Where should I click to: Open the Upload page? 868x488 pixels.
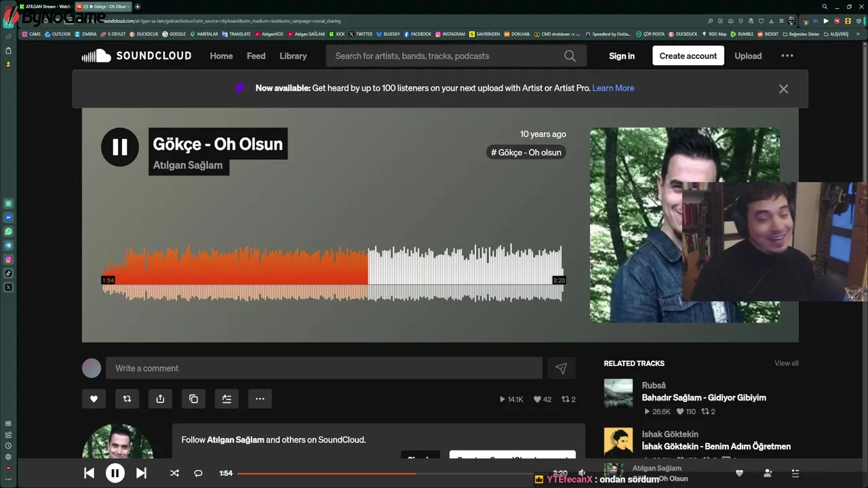pyautogui.click(x=748, y=56)
